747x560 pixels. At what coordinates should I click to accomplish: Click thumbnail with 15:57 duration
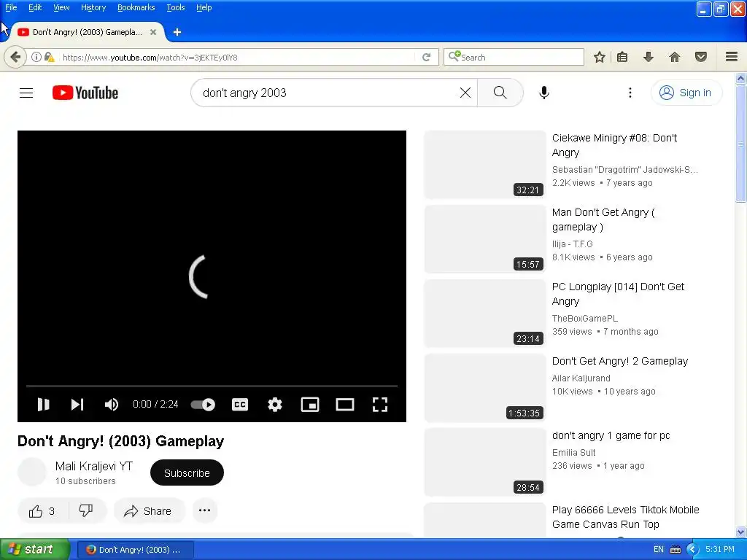pyautogui.click(x=485, y=238)
